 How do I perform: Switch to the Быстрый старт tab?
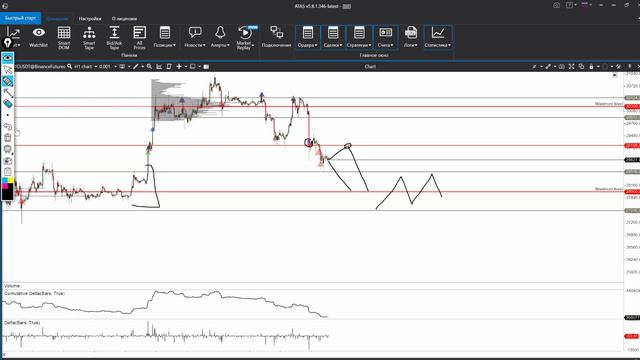20,18
